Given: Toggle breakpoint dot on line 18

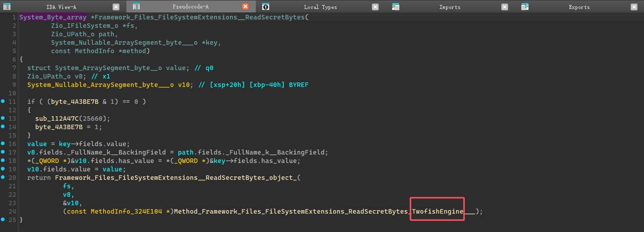Looking at the screenshot, I should point(3,160).
